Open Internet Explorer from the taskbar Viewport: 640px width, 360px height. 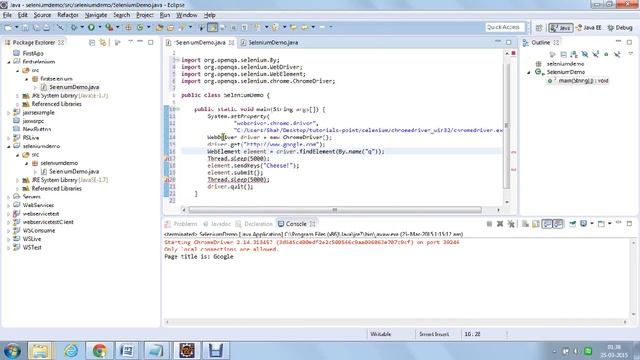click(71, 351)
